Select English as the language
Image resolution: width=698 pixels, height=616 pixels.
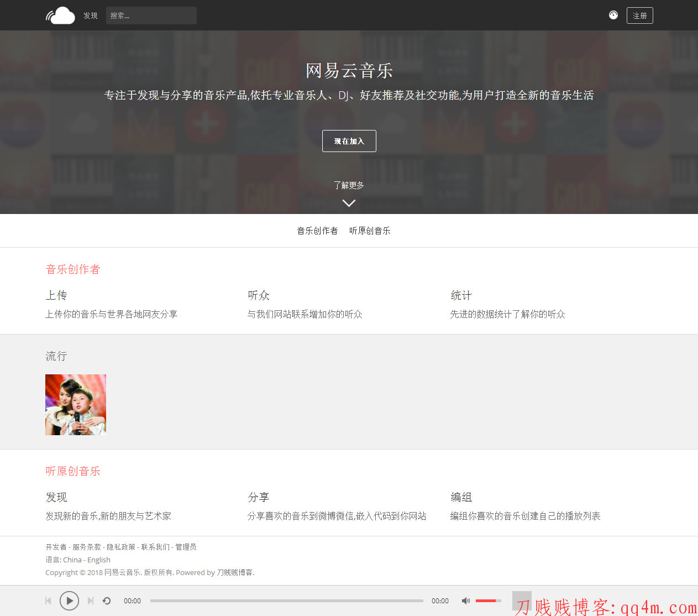(99, 560)
